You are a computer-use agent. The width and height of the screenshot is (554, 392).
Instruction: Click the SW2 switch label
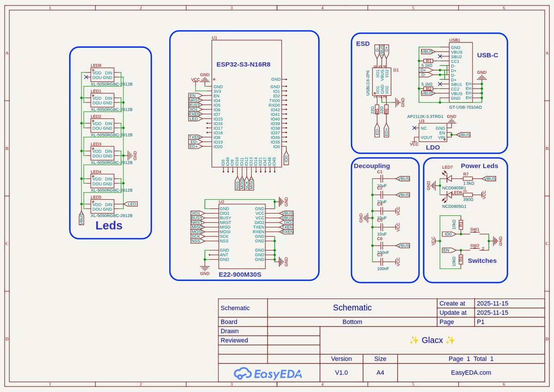(475, 245)
